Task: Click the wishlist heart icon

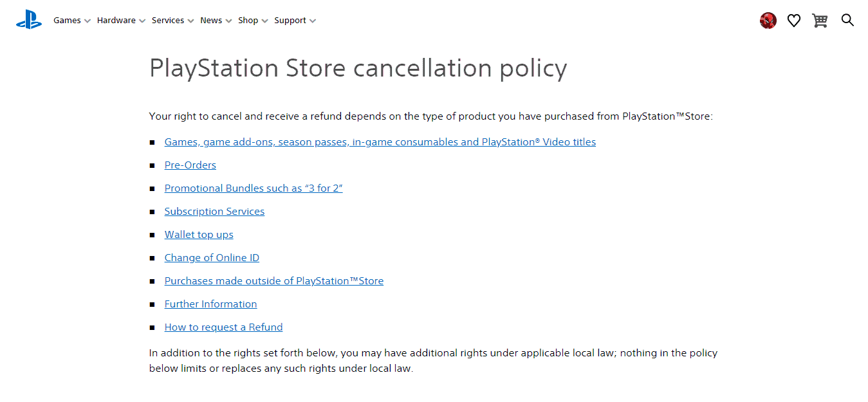Action: (x=793, y=20)
